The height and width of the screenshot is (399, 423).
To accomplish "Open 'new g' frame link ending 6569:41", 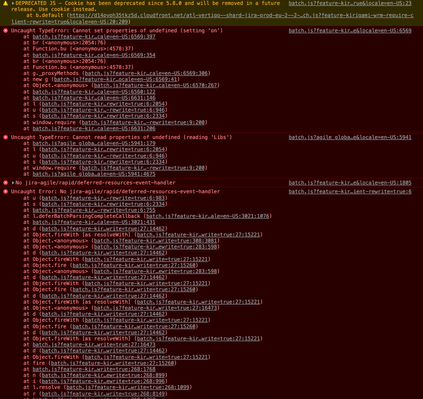I will pyautogui.click(x=115, y=79).
